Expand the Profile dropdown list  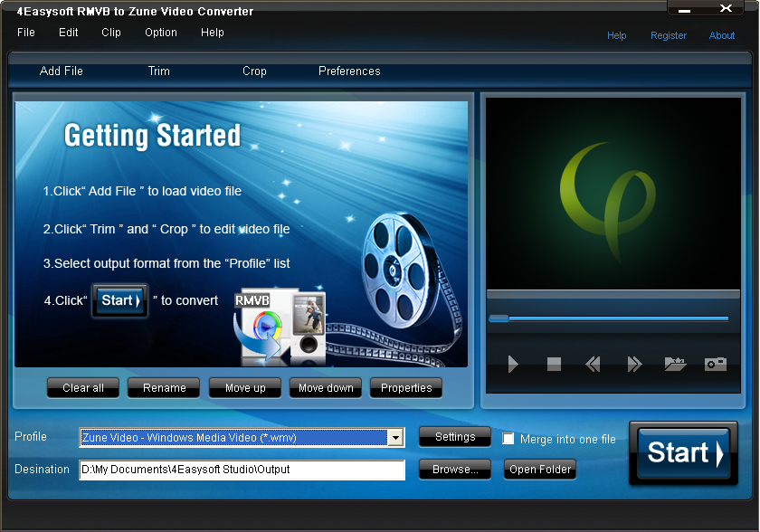396,438
